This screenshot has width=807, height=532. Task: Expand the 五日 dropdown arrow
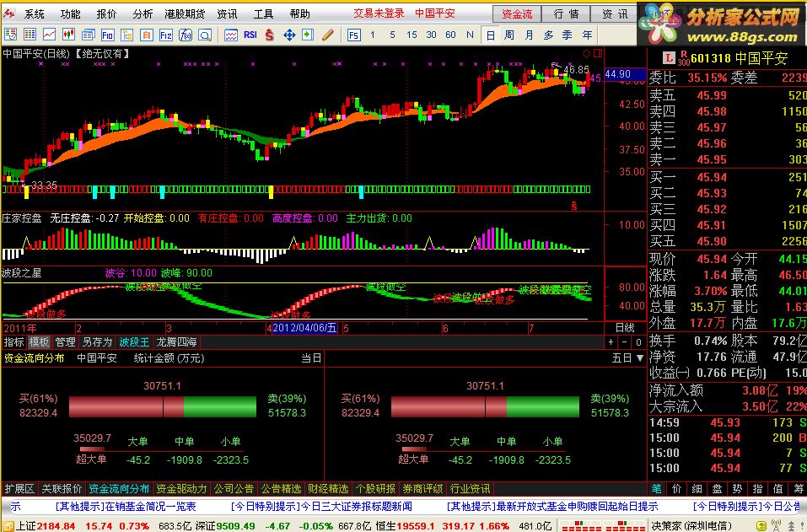click(x=640, y=358)
